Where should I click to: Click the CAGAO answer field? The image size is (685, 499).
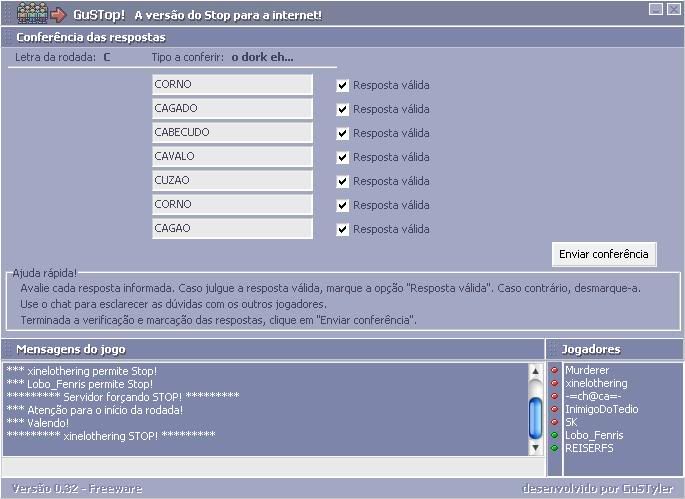pyautogui.click(x=232, y=229)
